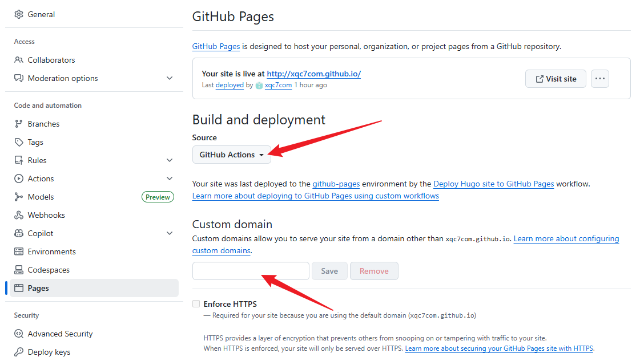Image resolution: width=644 pixels, height=361 pixels.
Task: Click the Webhooks icon in sidebar
Action: pos(19,215)
